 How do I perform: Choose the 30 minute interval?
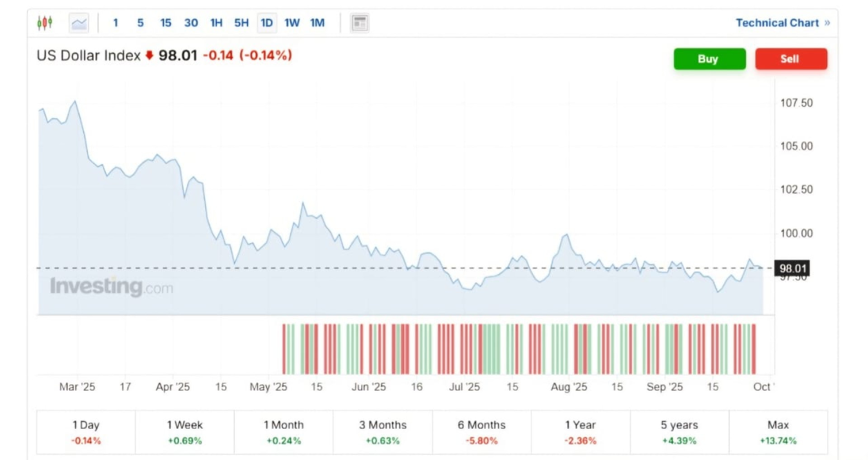pyautogui.click(x=191, y=23)
